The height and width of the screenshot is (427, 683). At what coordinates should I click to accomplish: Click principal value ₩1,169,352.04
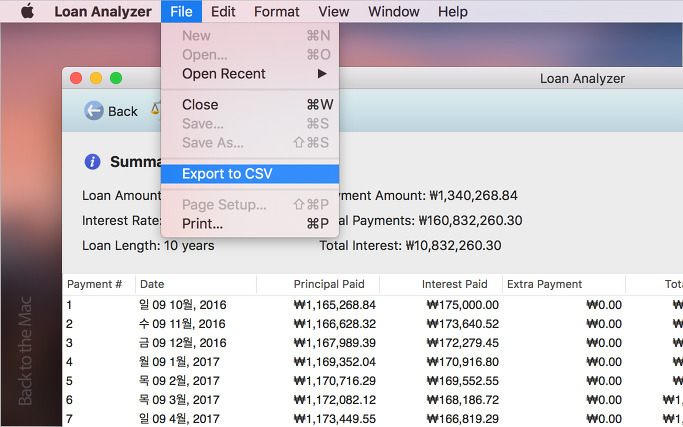click(335, 362)
